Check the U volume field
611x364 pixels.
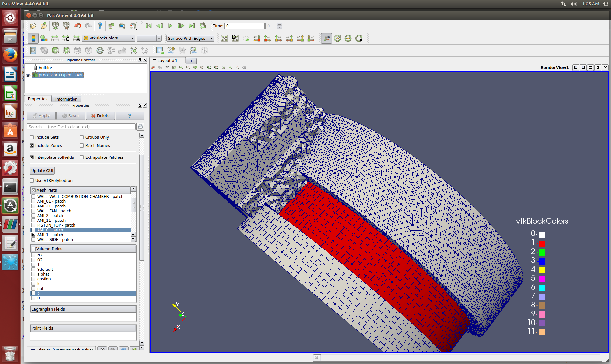tap(33, 298)
